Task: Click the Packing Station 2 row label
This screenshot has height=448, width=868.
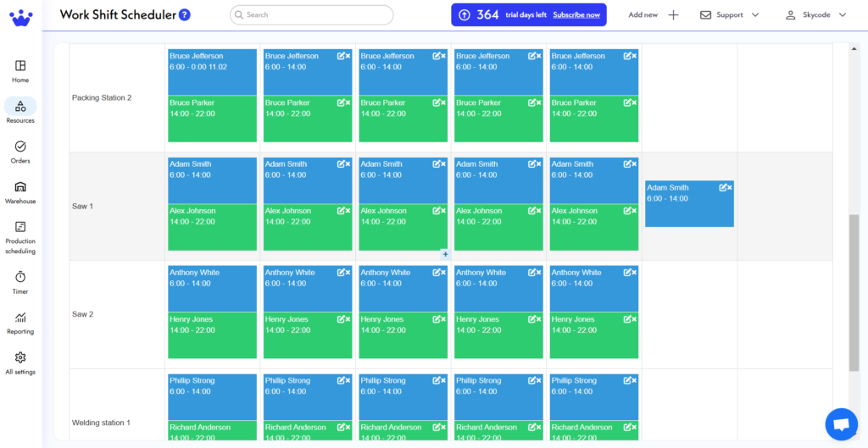Action: point(102,98)
